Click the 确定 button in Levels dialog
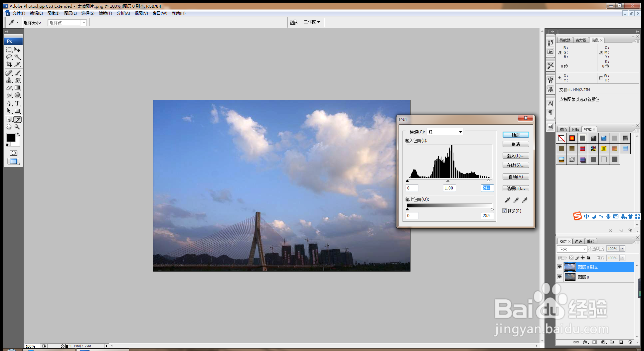Screen dimensions: 644x351 [x=516, y=135]
